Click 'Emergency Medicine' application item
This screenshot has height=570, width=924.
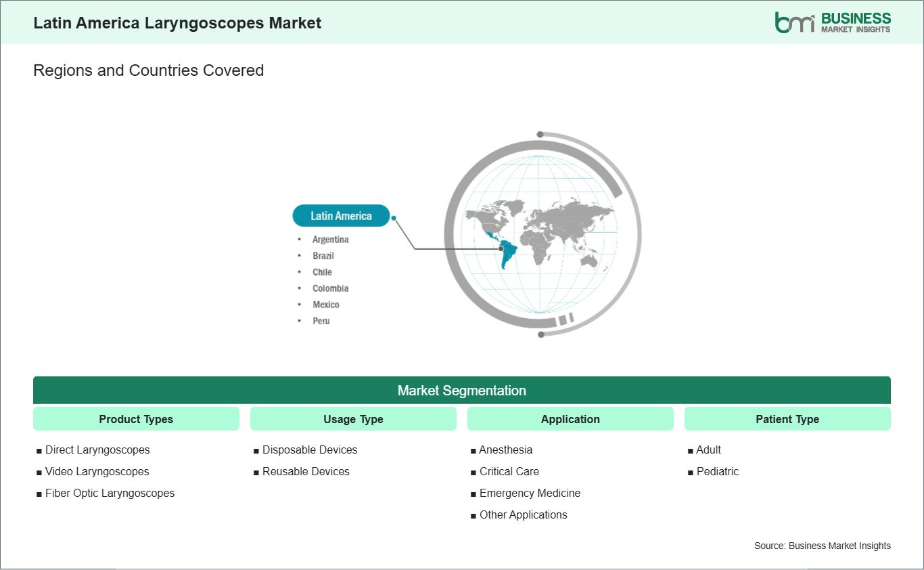[526, 493]
